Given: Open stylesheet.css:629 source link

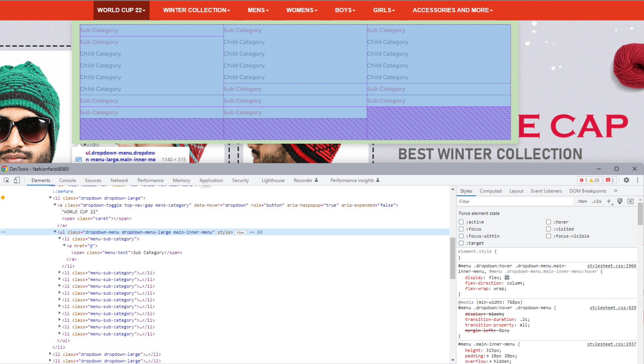Looking at the screenshot, I should tap(613, 307).
